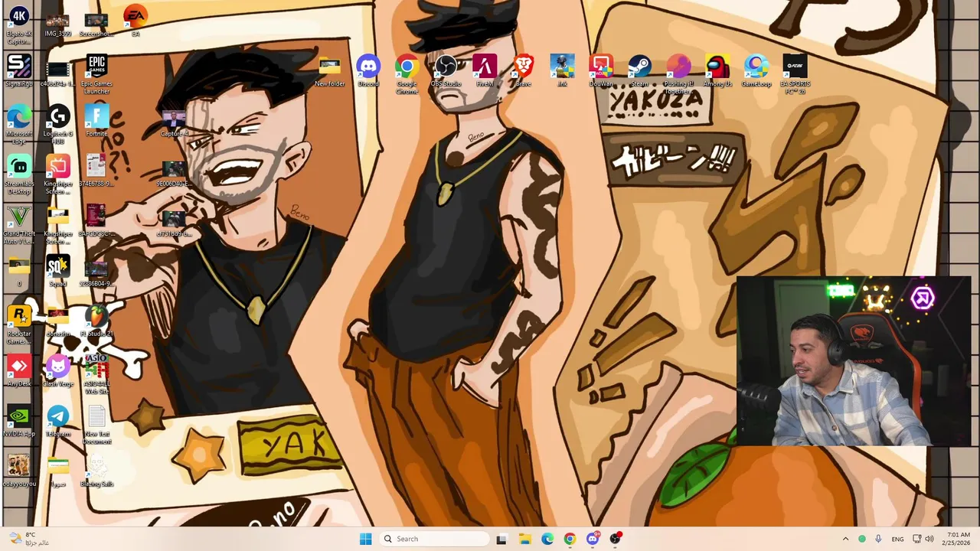Show hidden system tray icons
Viewport: 980px width, 551px height.
tap(845, 539)
